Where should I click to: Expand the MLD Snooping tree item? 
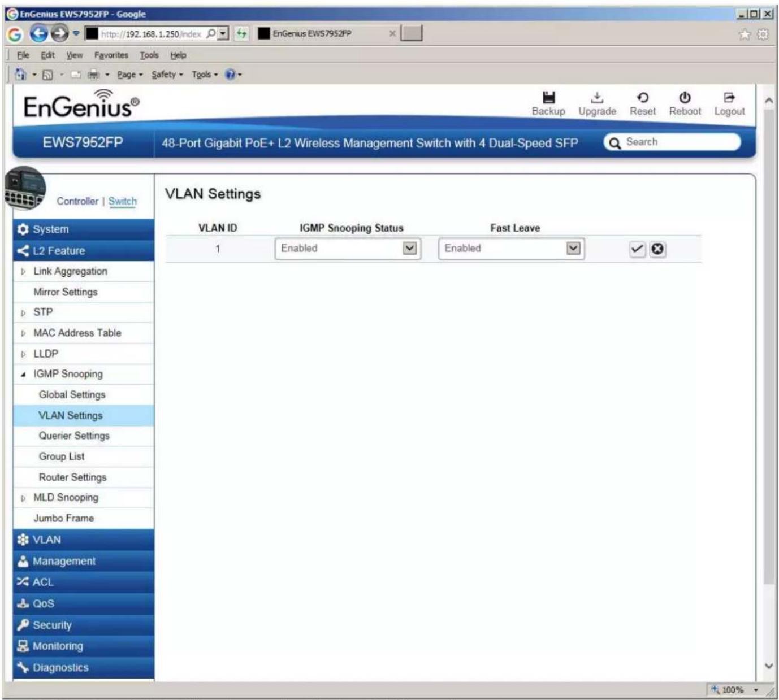[23, 498]
